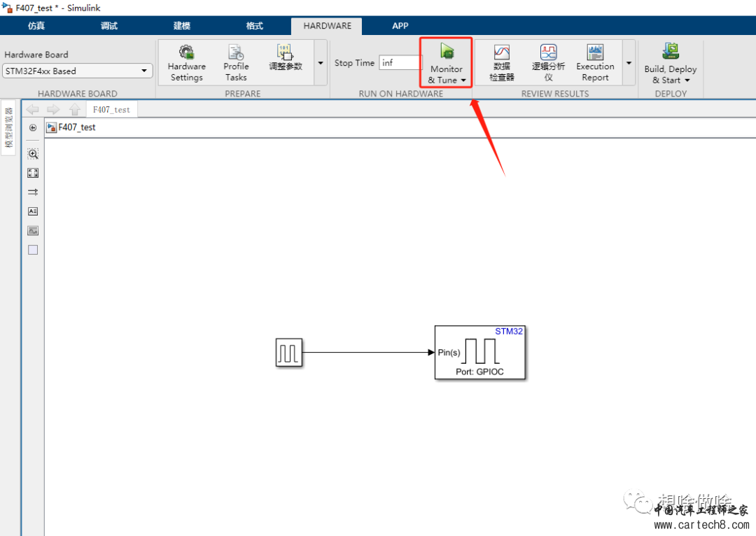This screenshot has width=756, height=536.
Task: Open Execution Report
Action: (595, 63)
